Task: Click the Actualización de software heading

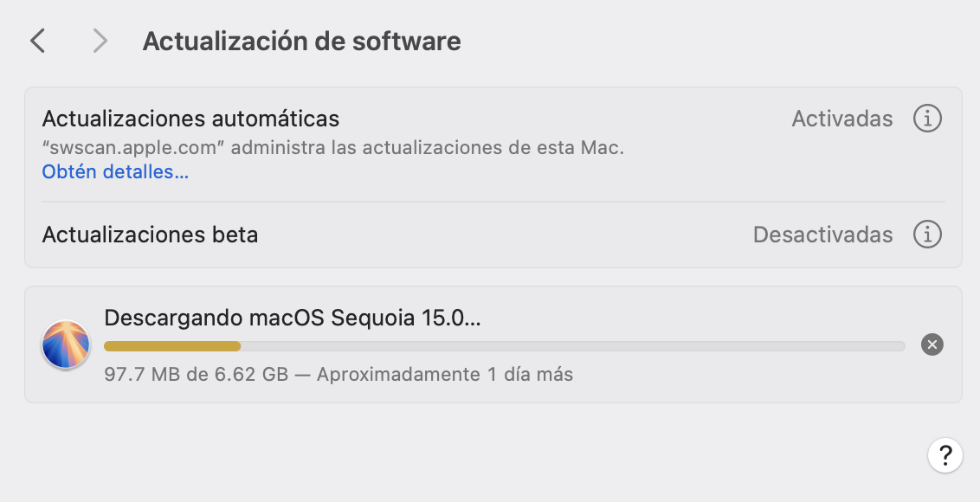Action: pyautogui.click(x=301, y=41)
